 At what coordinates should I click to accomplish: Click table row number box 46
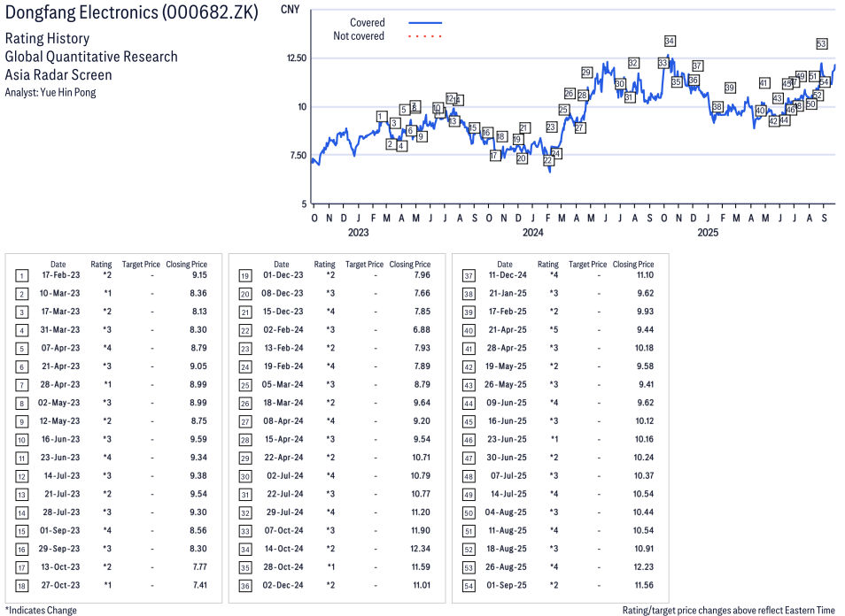pyautogui.click(x=469, y=440)
